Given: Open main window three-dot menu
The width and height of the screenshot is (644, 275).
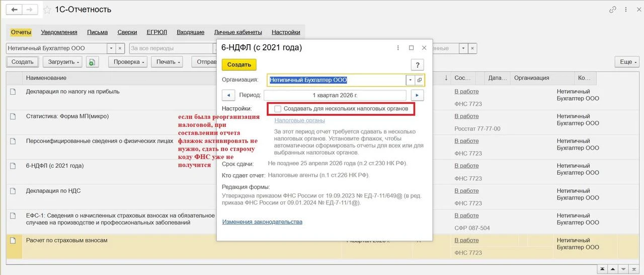Looking at the screenshot, I should click(x=625, y=10).
